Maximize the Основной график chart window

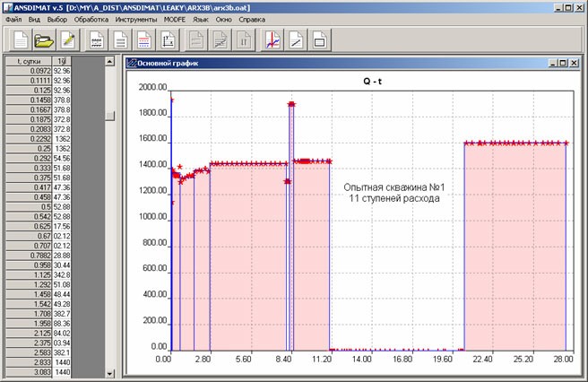563,63
